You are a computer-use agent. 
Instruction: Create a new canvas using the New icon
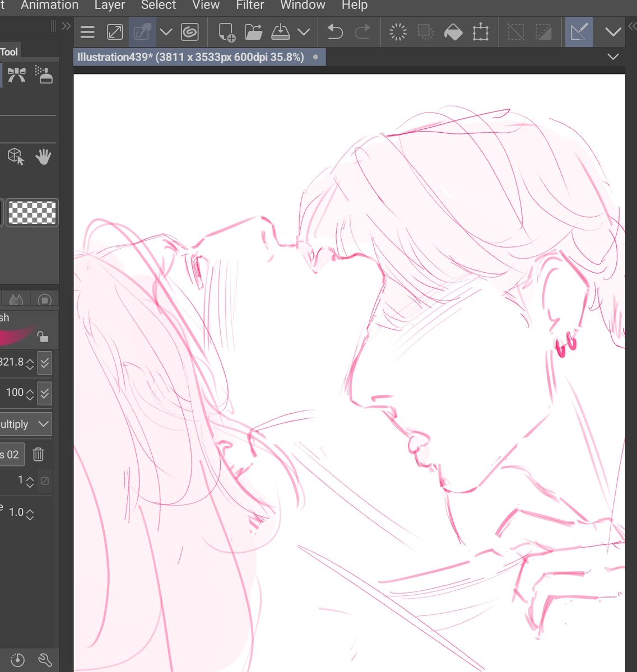[227, 32]
